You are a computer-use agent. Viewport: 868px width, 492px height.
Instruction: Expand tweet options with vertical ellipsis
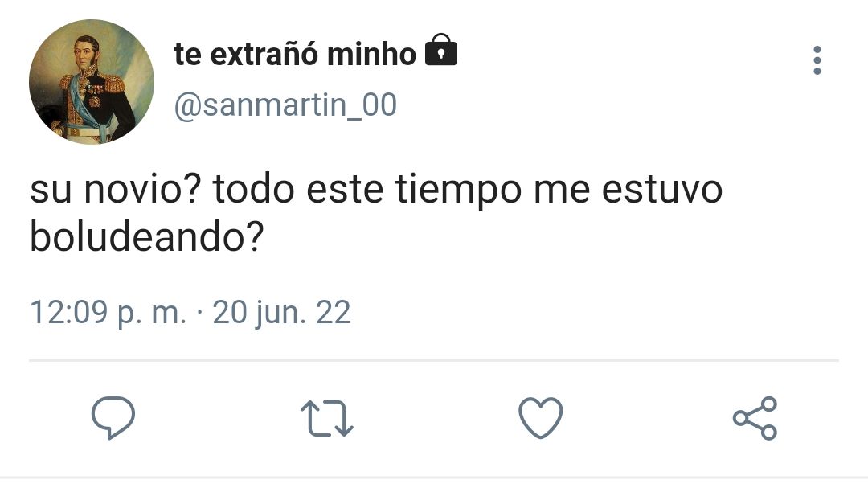tap(817, 59)
